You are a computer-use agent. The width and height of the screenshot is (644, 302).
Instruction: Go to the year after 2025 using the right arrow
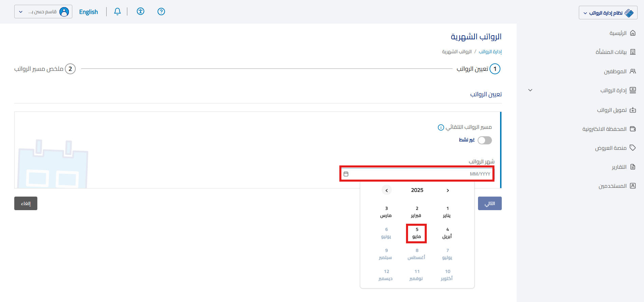click(448, 190)
